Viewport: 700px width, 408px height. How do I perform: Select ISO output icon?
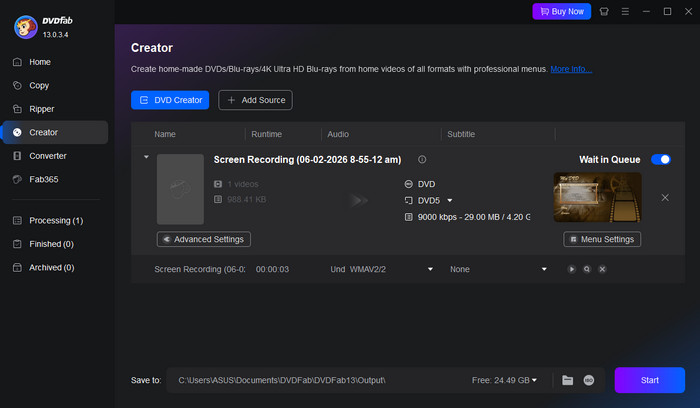coord(589,380)
